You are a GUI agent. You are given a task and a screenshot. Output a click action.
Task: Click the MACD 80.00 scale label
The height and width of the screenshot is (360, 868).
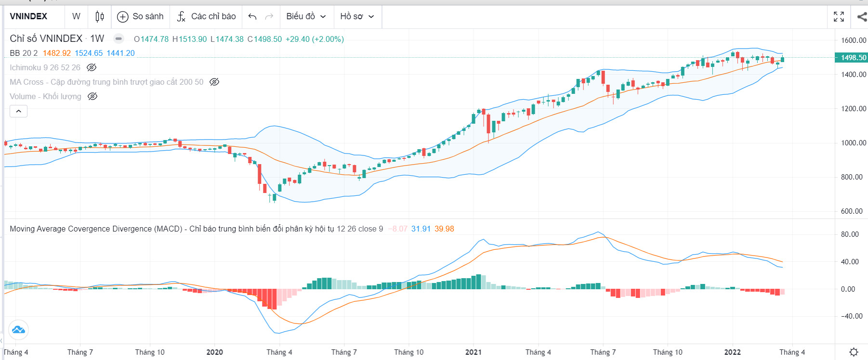850,234
